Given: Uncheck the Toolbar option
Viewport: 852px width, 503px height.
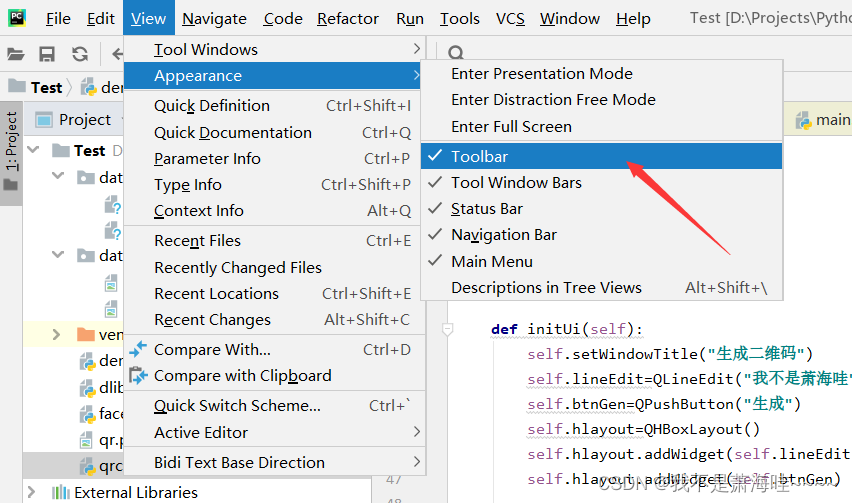Looking at the screenshot, I should [602, 156].
